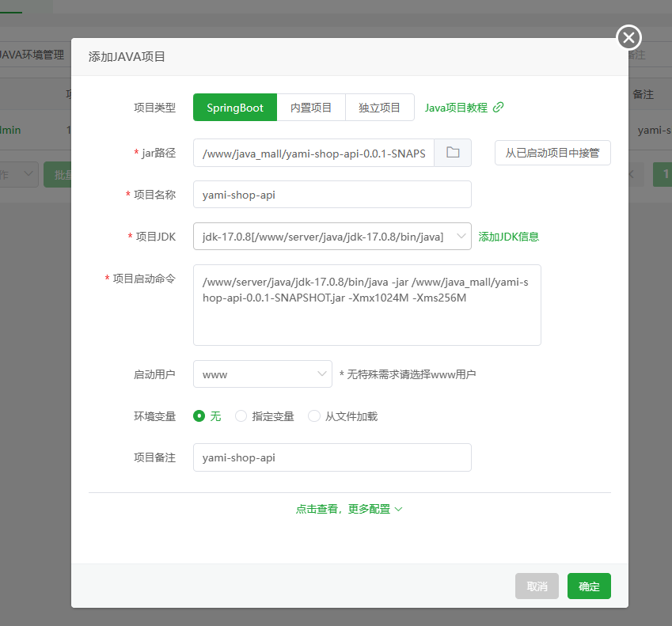This screenshot has height=626, width=672.
Task: Open the 启动用户 dropdown
Action: click(262, 374)
